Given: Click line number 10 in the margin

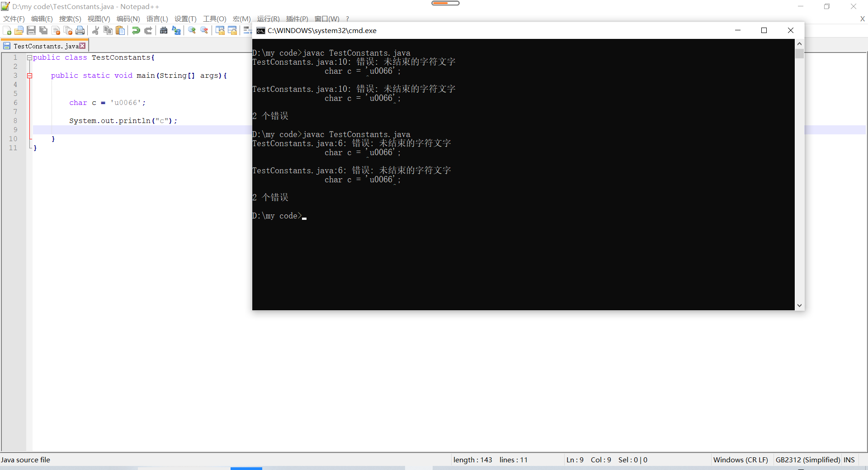Looking at the screenshot, I should [13, 139].
